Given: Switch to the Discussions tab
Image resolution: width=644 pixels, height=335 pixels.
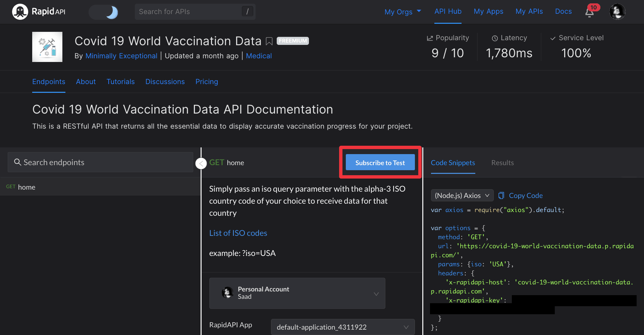Looking at the screenshot, I should pyautogui.click(x=165, y=82).
